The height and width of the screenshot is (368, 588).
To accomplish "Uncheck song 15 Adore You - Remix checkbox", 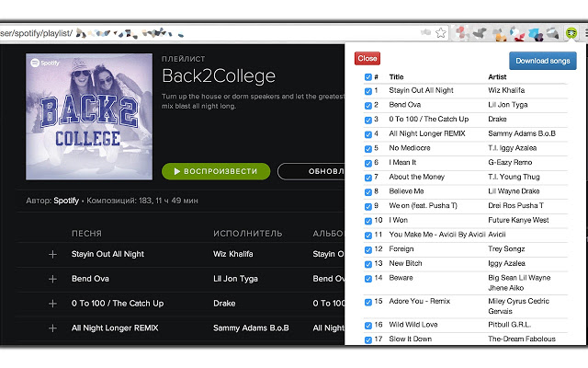I will [367, 303].
